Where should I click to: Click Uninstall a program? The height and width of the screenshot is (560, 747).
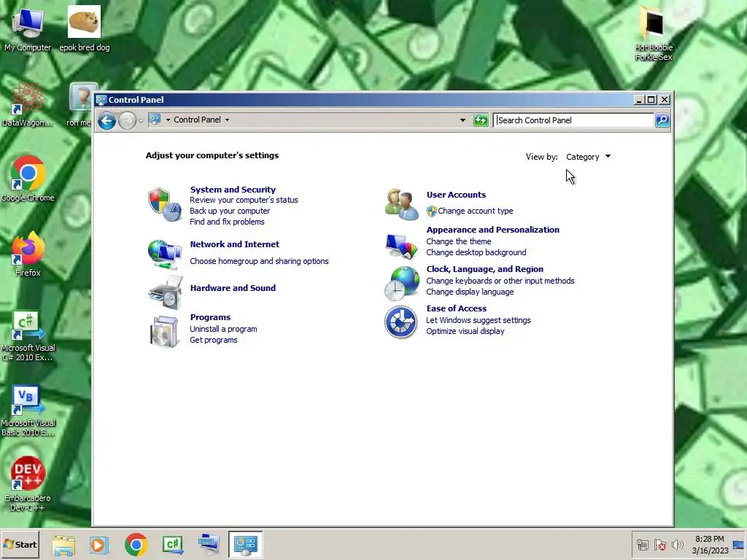click(x=223, y=329)
